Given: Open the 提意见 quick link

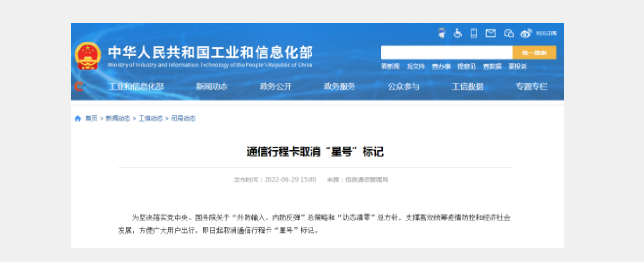Looking at the screenshot, I should coord(467,67).
